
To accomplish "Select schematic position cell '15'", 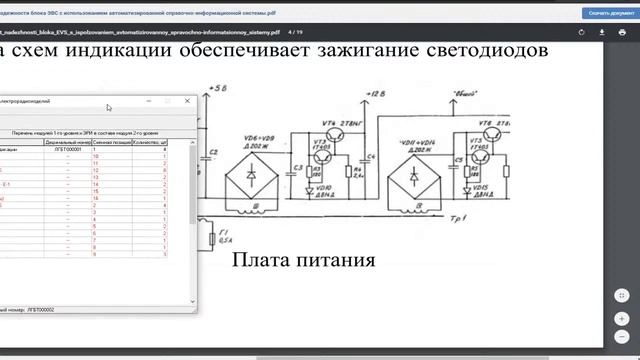I will click(x=112, y=191).
